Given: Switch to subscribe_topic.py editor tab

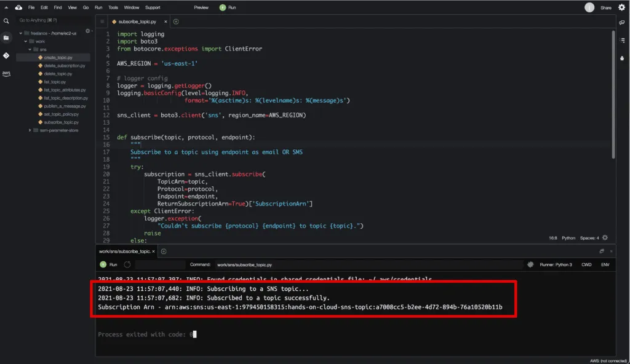Looking at the screenshot, I should point(137,22).
